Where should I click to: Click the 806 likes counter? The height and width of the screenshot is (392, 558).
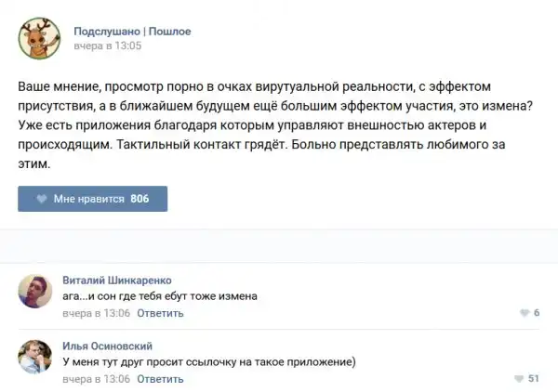pos(139,199)
